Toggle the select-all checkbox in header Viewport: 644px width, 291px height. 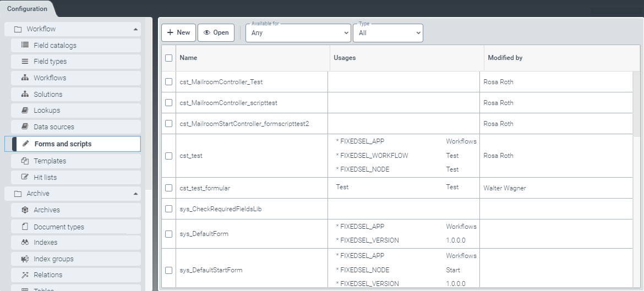tap(169, 58)
